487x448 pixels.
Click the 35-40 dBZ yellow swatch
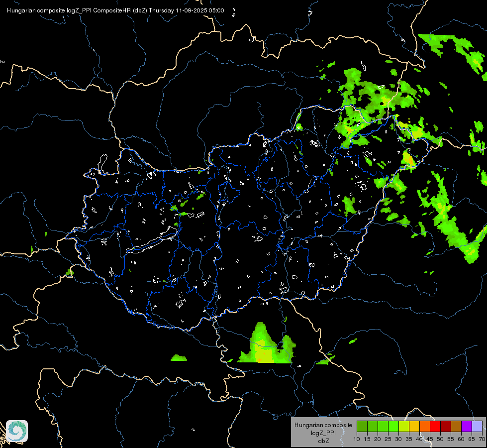(414, 426)
